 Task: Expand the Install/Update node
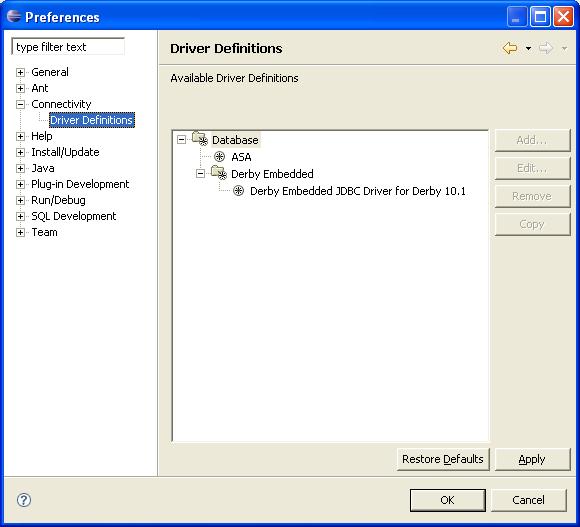tap(20, 152)
